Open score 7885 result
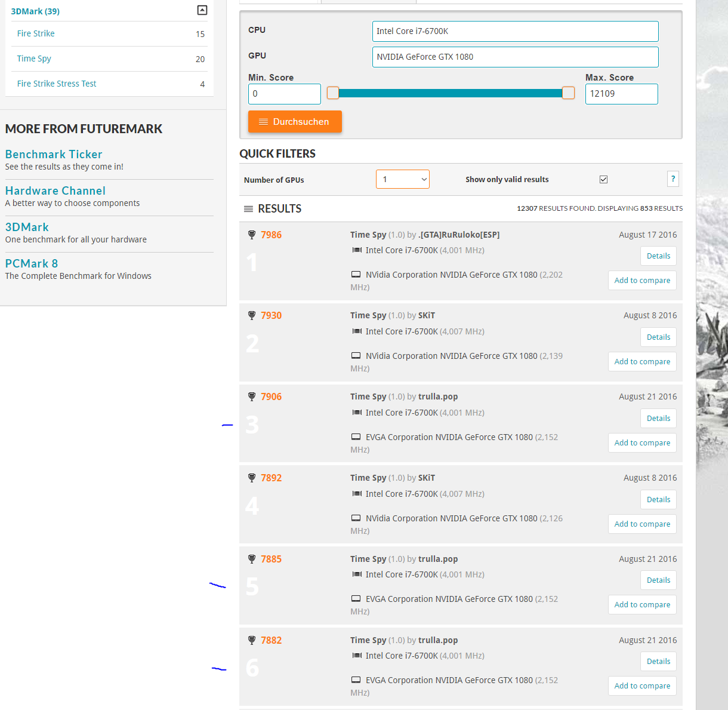The image size is (728, 710). (271, 559)
